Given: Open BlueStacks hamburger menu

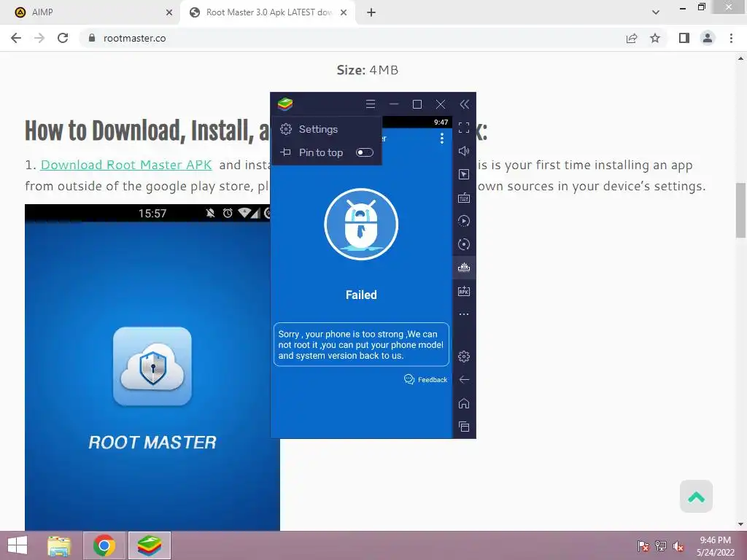Looking at the screenshot, I should click(370, 104).
